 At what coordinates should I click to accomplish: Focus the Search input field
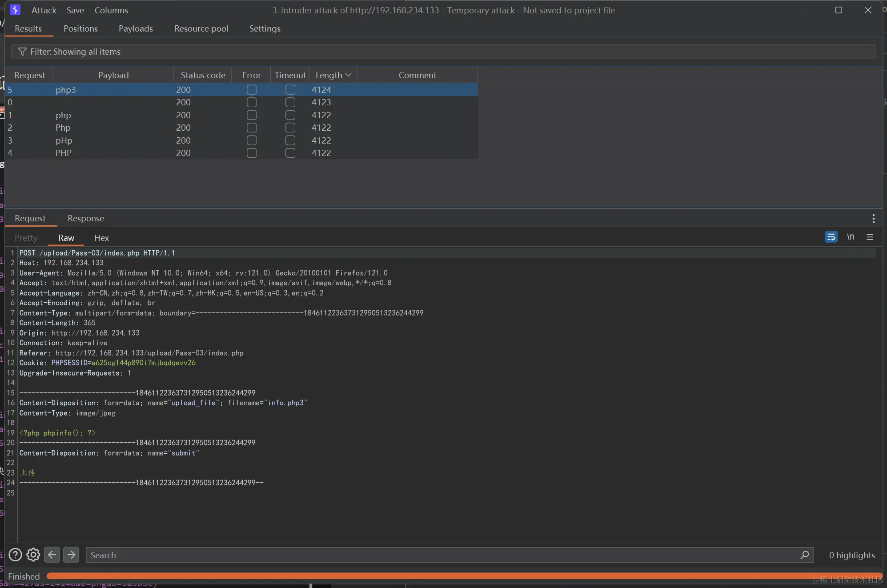click(x=450, y=555)
